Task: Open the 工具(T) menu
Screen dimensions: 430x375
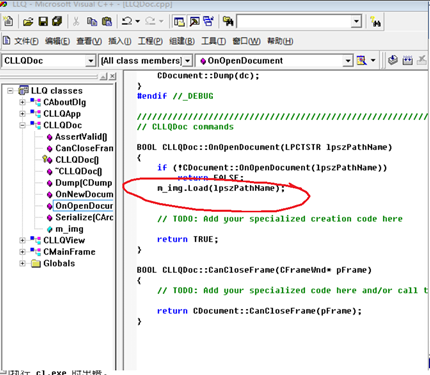Action: click(213, 41)
